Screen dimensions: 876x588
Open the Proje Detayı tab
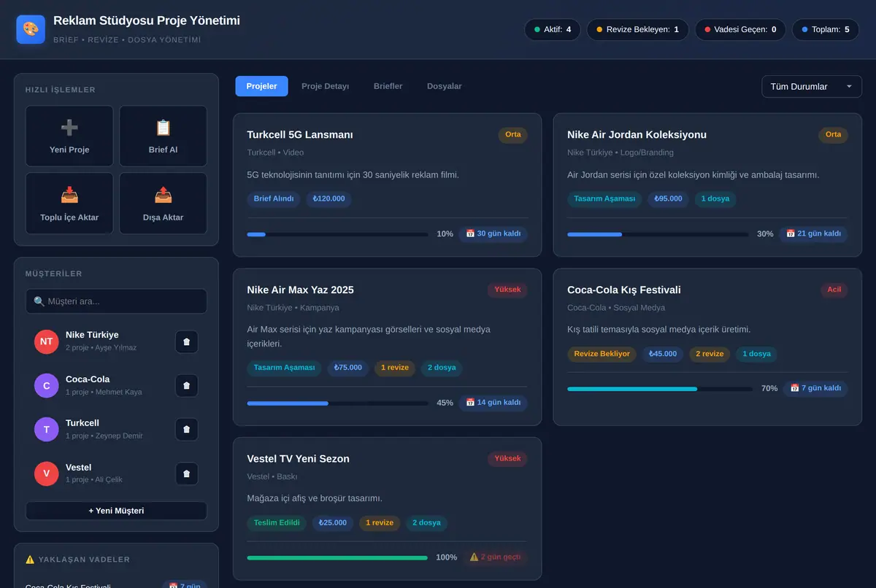[x=326, y=86]
